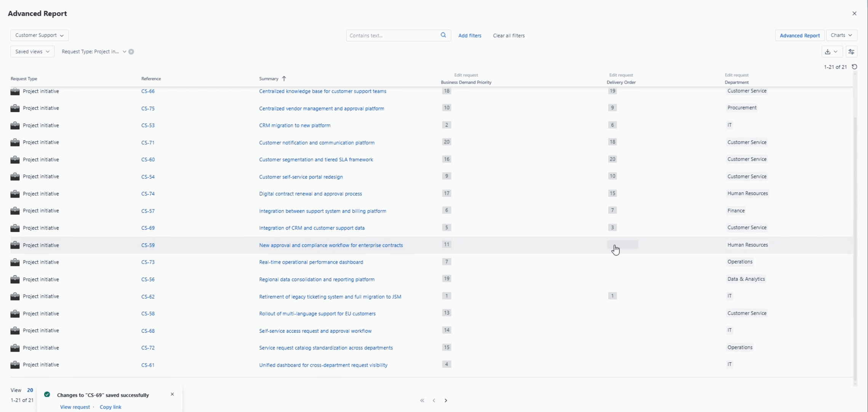Click Procurement department cell
This screenshot has height=412, width=868.
(742, 108)
